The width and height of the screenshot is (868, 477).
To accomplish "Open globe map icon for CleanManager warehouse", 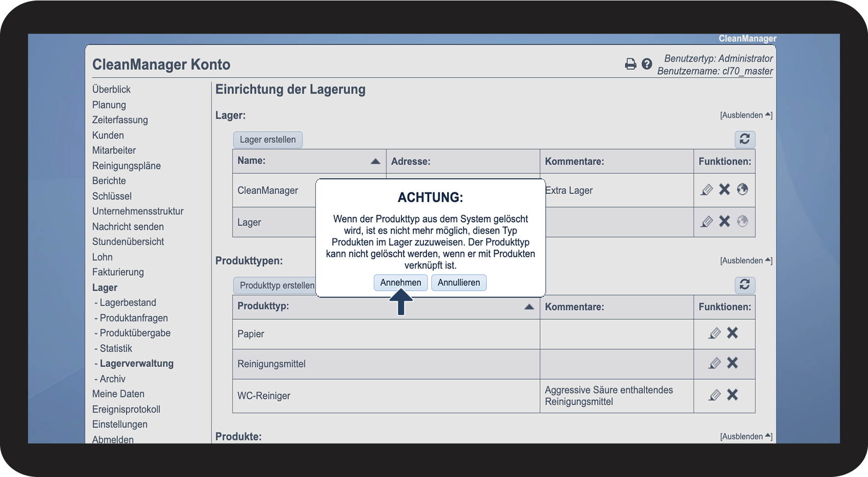I will pos(742,190).
